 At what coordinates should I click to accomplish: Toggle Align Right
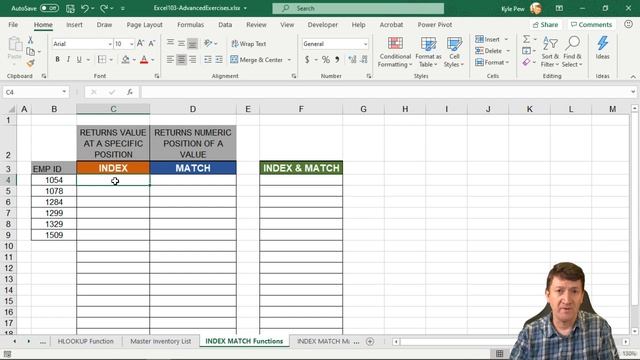coord(192,60)
